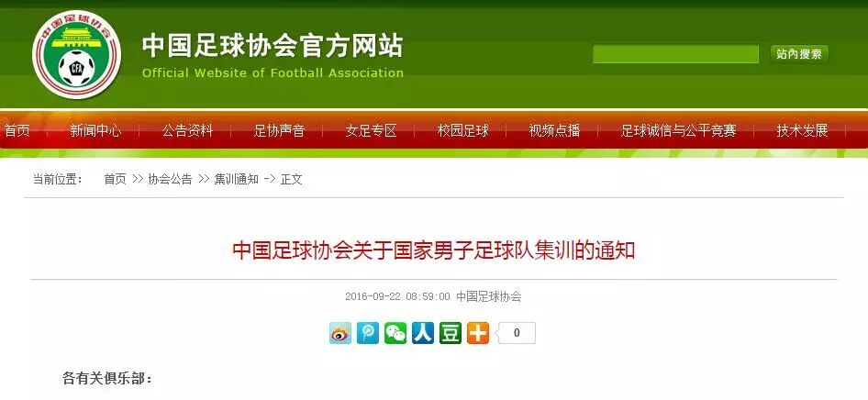This screenshot has height=400, width=868.
Task: Share via the Renren icon
Action: tap(423, 333)
